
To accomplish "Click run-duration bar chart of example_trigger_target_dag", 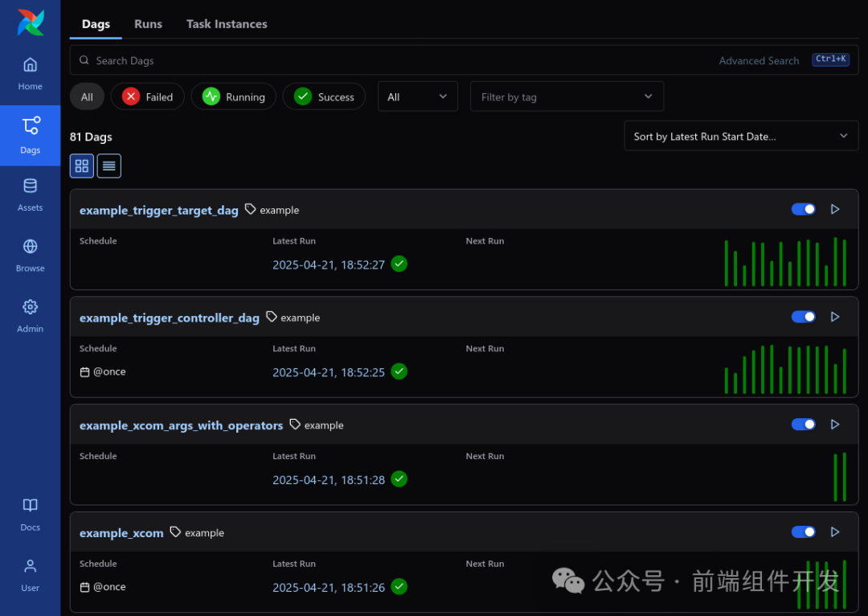I will (x=785, y=261).
